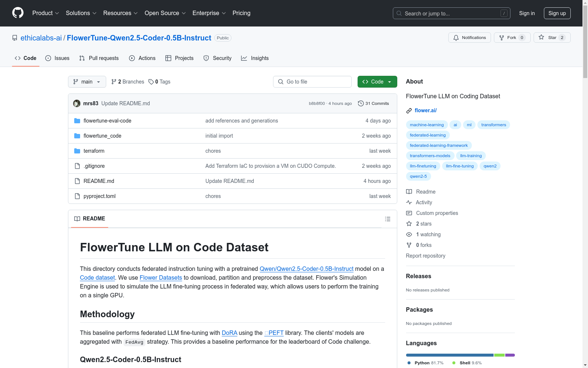Click the .gitignore file icon

(x=77, y=166)
